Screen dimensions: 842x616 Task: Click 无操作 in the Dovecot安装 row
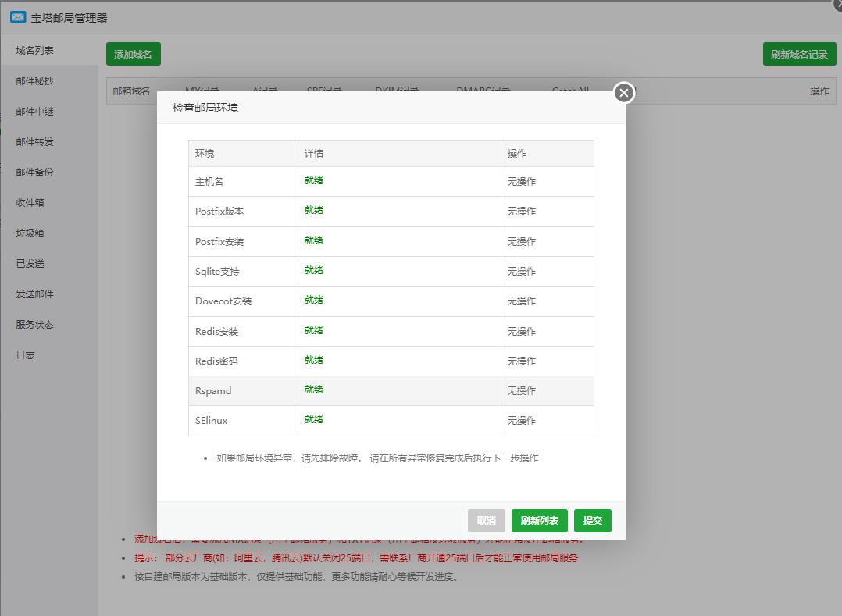522,301
